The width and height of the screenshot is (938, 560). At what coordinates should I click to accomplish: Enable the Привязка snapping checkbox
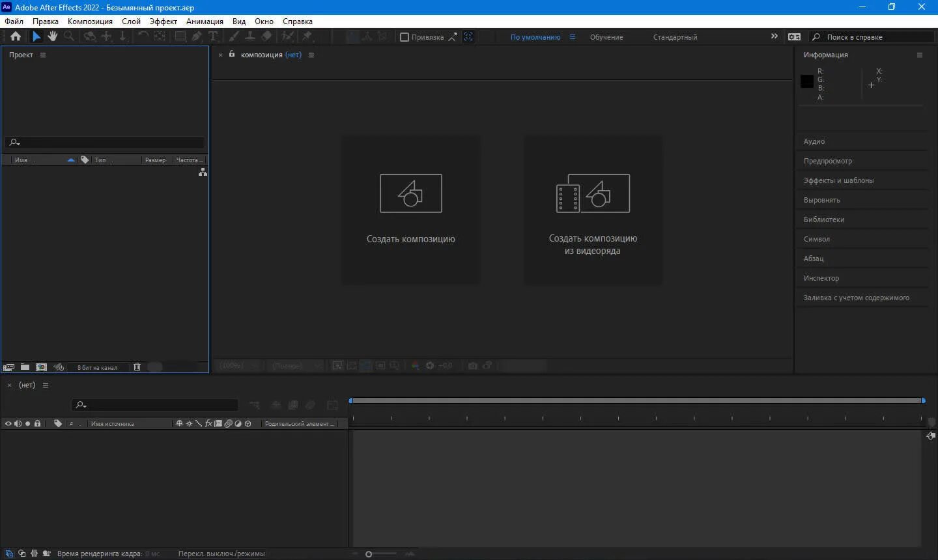pyautogui.click(x=405, y=36)
